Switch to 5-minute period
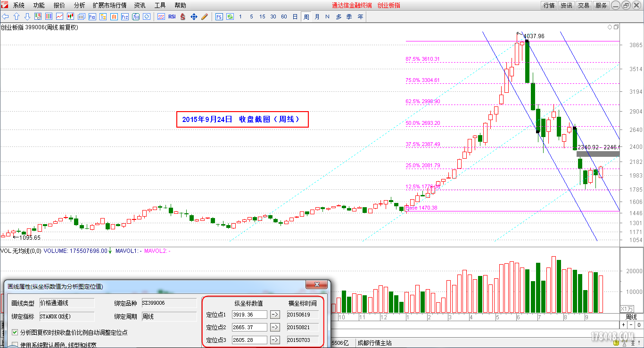Screen dimensions: 644x348 pos(251,16)
